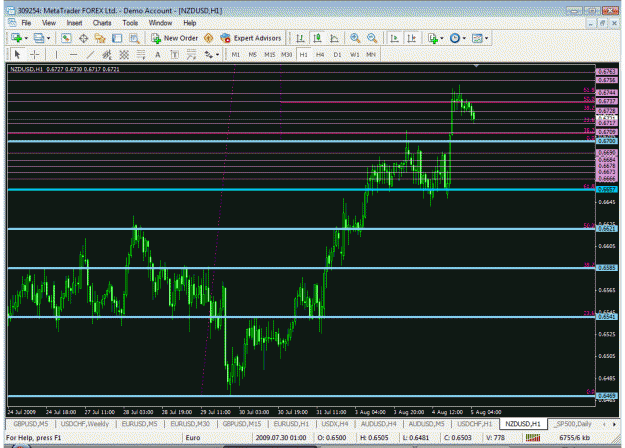The width and height of the screenshot is (625, 448).
Task: Click the Arrows objects icon
Action: tap(208, 55)
